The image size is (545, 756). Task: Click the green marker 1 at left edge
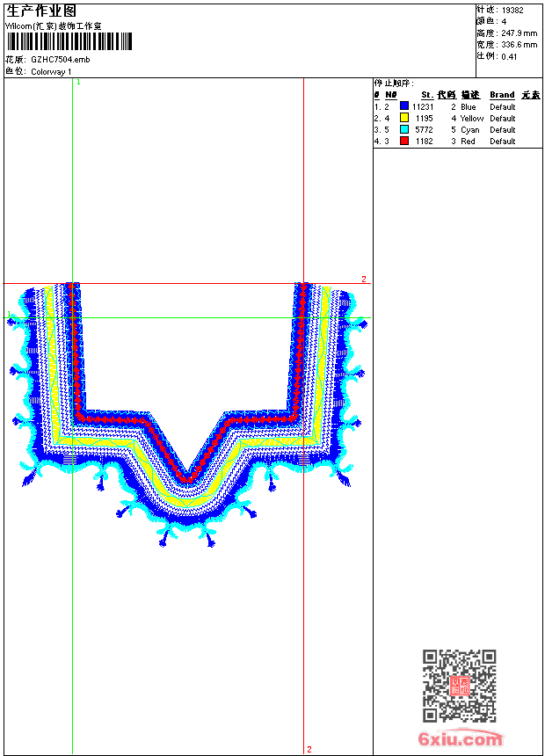9,314
